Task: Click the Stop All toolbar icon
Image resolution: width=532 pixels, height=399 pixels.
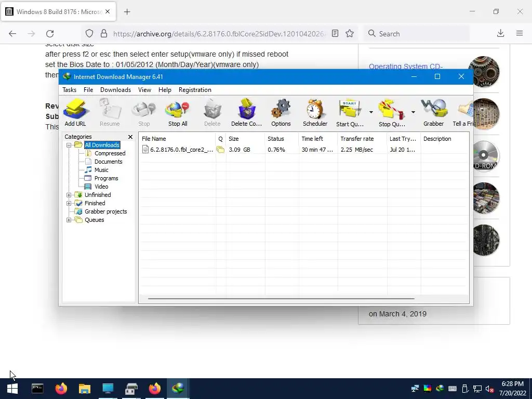Action: [178, 113]
